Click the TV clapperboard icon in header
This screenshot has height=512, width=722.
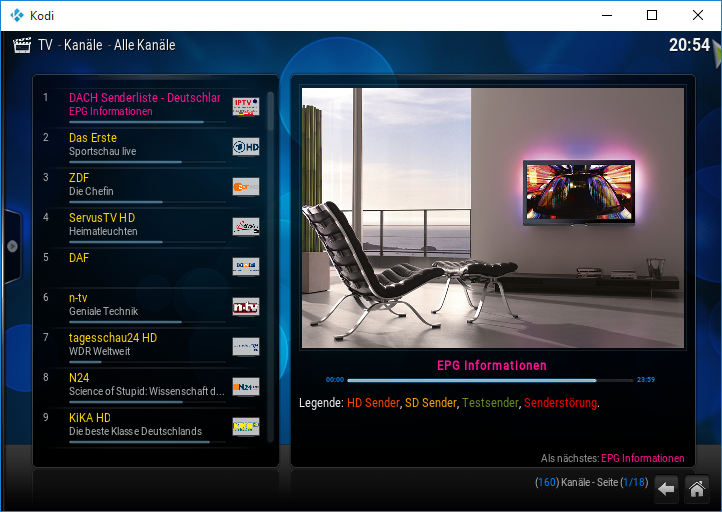coord(22,45)
